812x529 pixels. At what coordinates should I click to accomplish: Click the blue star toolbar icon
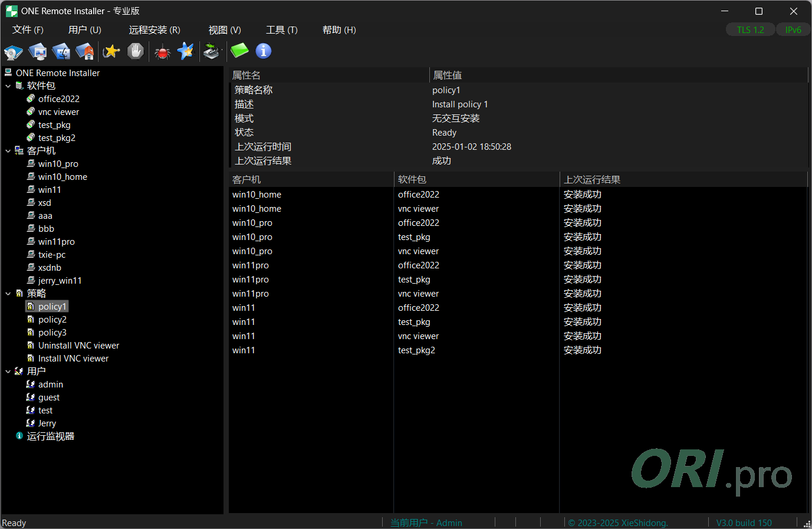click(x=185, y=51)
